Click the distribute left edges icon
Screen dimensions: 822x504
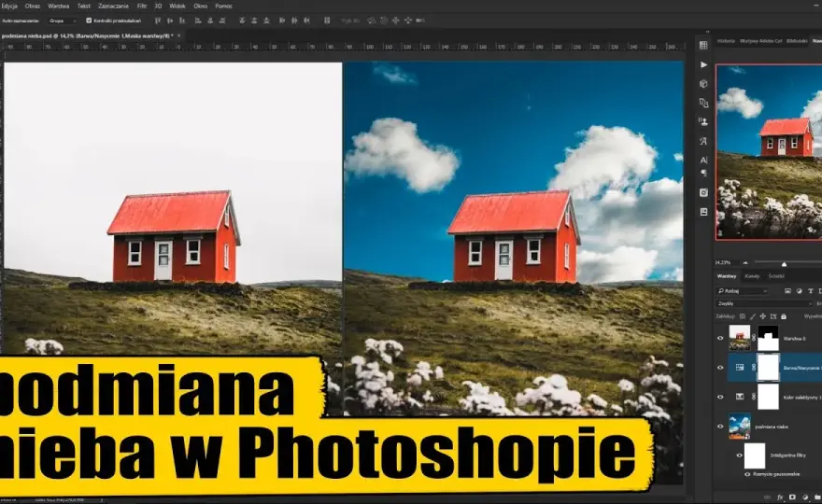pyautogui.click(x=282, y=21)
